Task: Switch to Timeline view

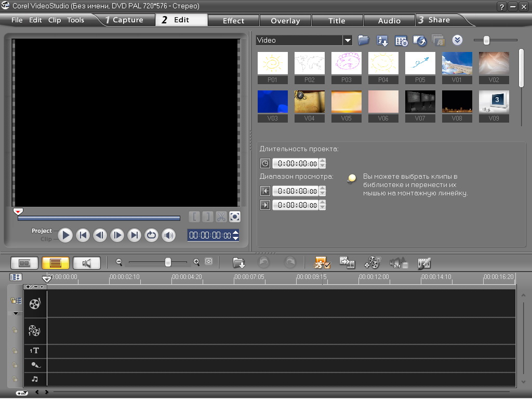Action: 55,263
